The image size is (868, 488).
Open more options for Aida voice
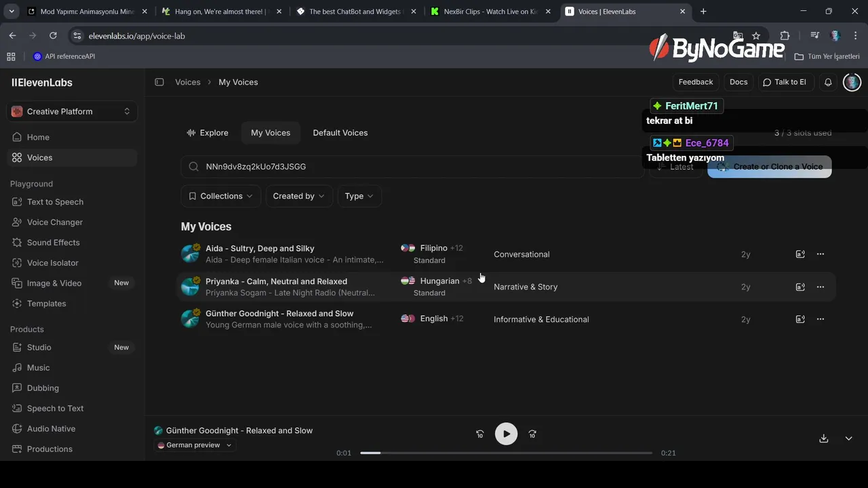tap(821, 254)
